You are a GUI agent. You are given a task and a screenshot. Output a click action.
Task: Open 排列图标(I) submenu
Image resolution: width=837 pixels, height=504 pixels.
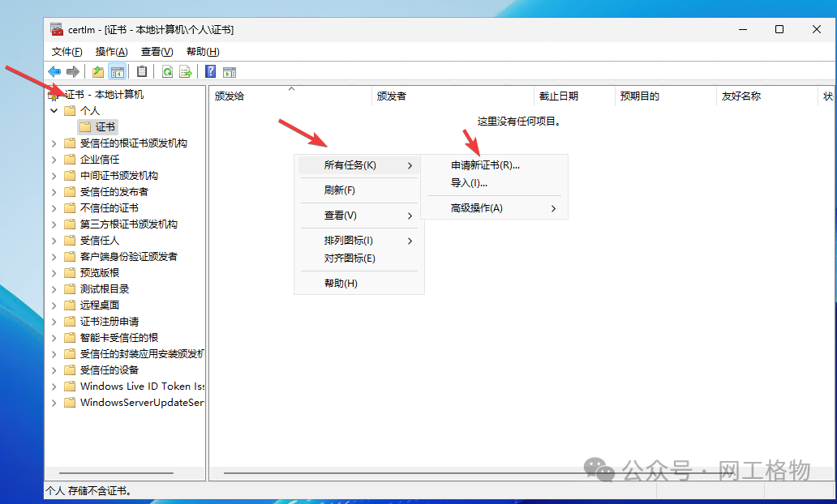[358, 241]
